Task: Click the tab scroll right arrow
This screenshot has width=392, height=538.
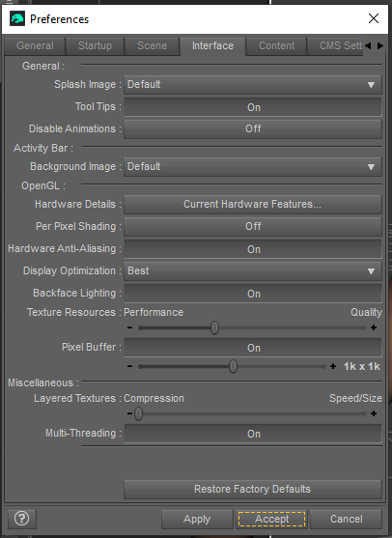Action: pos(380,45)
